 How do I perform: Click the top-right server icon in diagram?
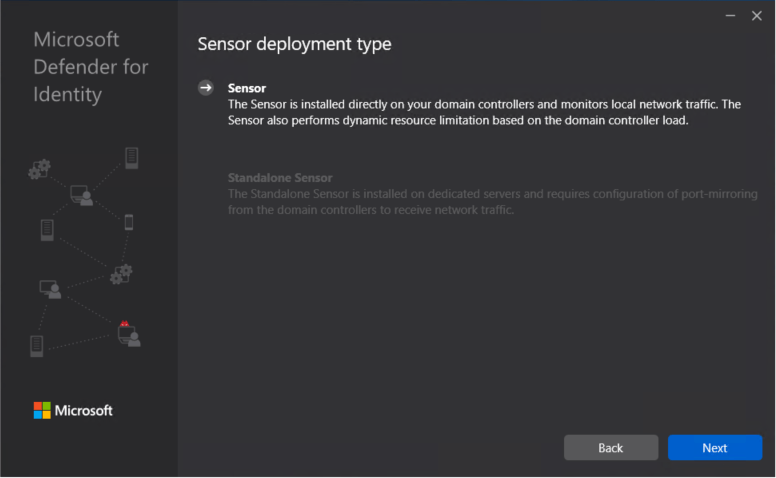coord(131,158)
